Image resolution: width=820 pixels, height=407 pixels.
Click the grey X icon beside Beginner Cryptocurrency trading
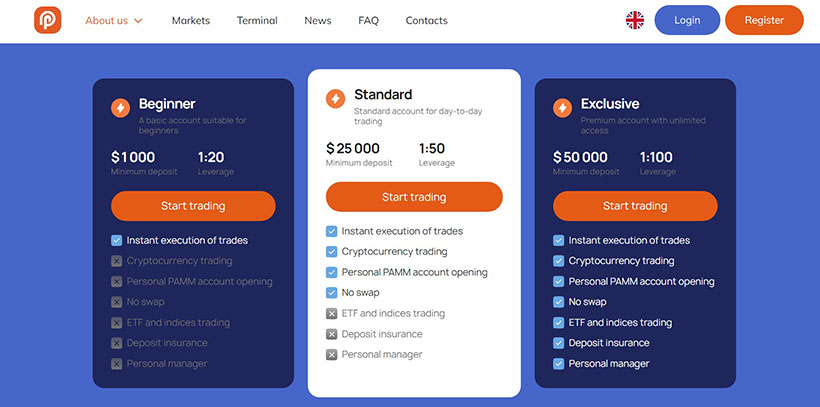tap(116, 261)
